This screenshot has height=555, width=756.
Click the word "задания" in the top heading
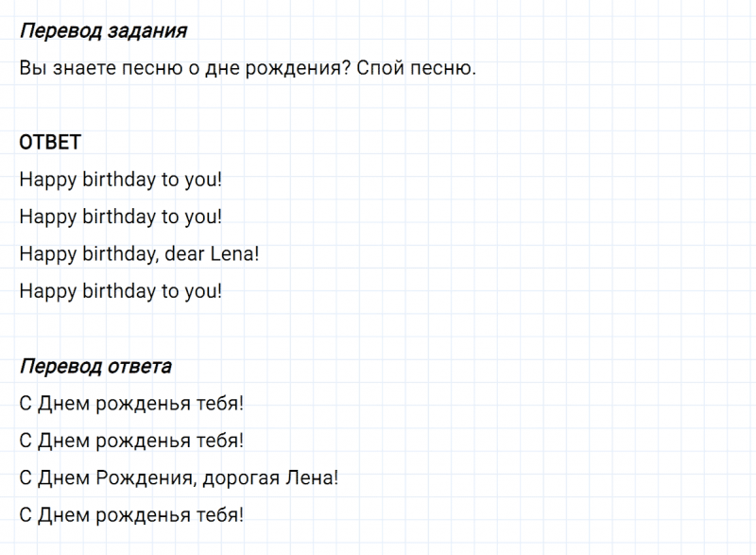pyautogui.click(x=147, y=31)
